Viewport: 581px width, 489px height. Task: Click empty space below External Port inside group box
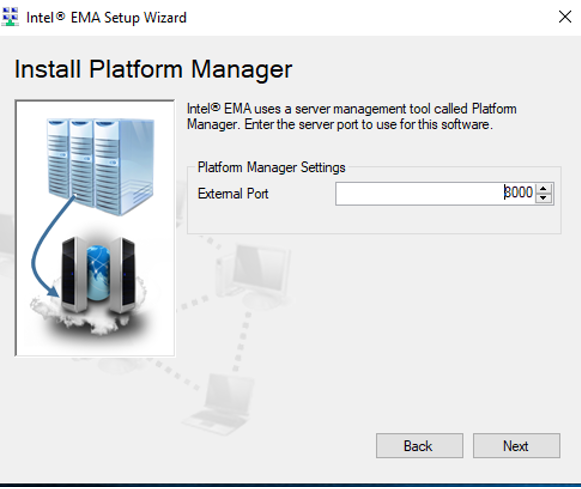pyautogui.click(x=374, y=219)
